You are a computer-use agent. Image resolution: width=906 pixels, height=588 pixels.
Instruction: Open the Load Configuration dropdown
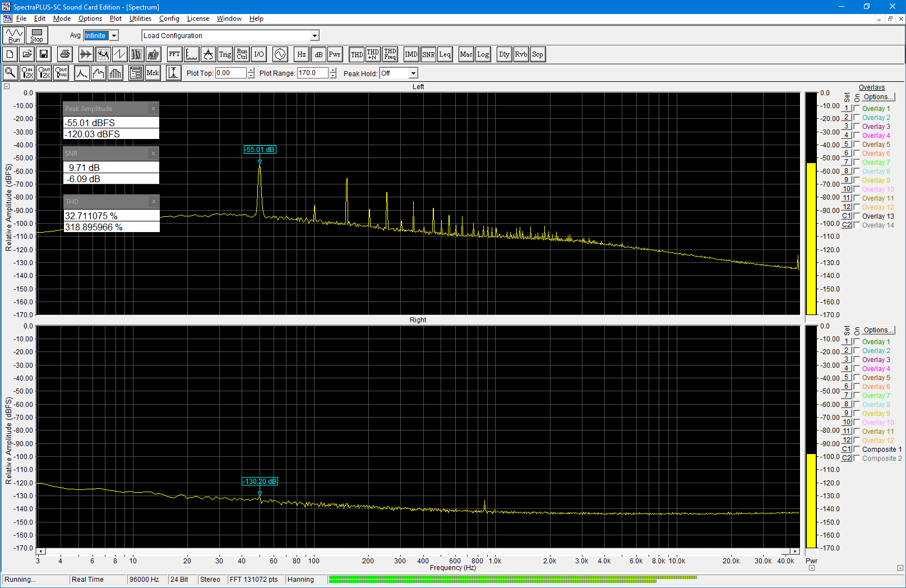tap(315, 36)
